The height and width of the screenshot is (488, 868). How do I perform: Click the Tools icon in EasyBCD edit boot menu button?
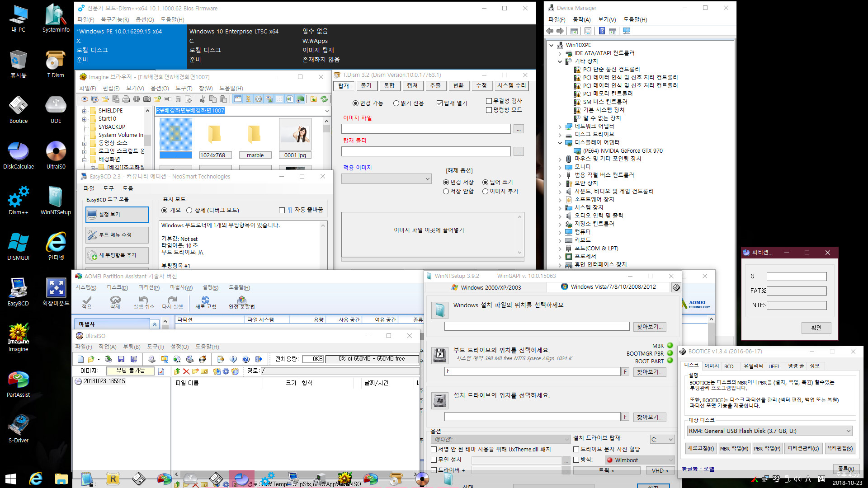click(x=92, y=235)
